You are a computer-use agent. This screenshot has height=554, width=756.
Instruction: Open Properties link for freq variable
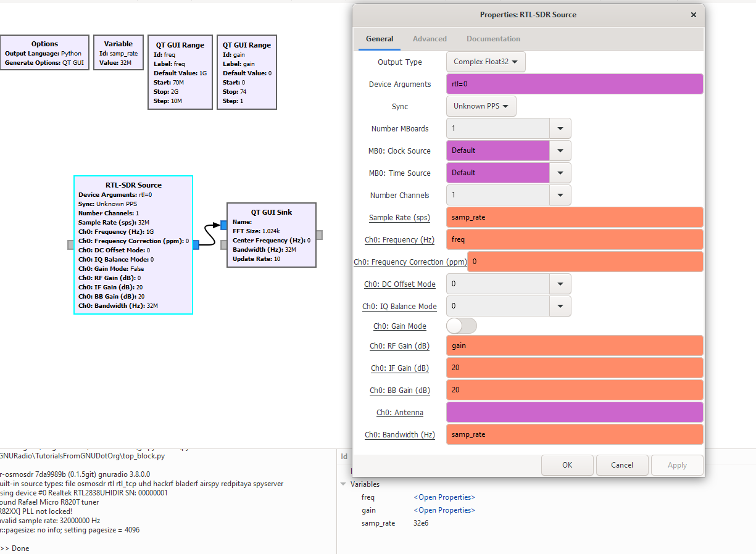pyautogui.click(x=444, y=497)
